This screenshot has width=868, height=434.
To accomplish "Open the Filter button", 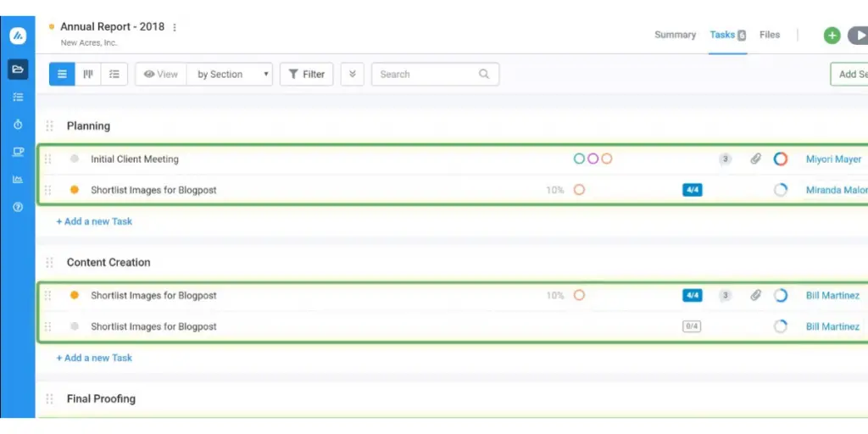I will click(306, 75).
